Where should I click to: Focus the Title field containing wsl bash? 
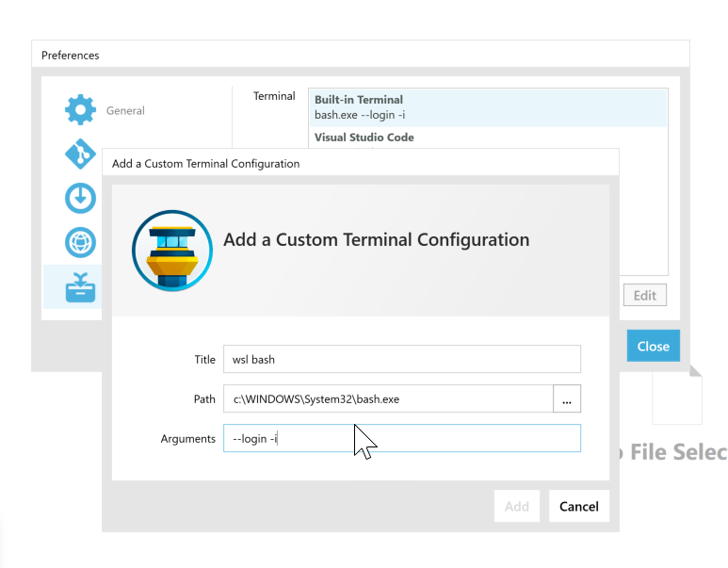(x=401, y=359)
